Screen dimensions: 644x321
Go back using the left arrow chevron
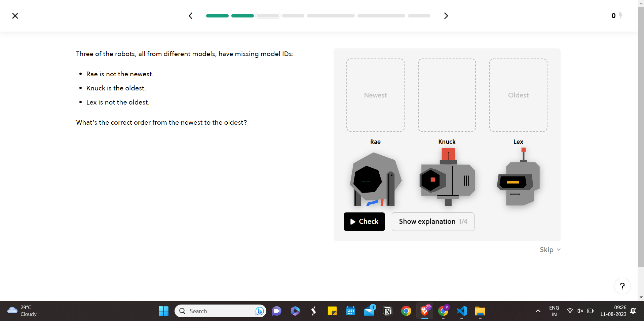(x=190, y=15)
